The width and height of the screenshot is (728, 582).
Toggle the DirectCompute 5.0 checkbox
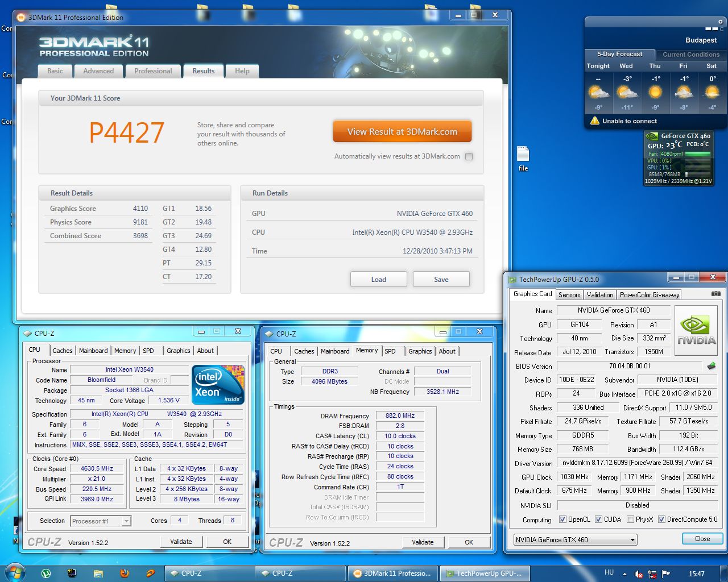(661, 519)
